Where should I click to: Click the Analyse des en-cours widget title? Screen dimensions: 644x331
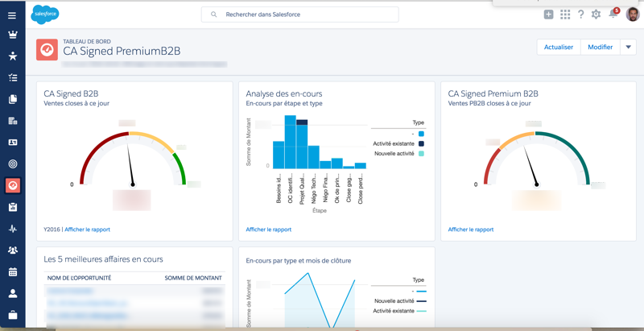[284, 93]
